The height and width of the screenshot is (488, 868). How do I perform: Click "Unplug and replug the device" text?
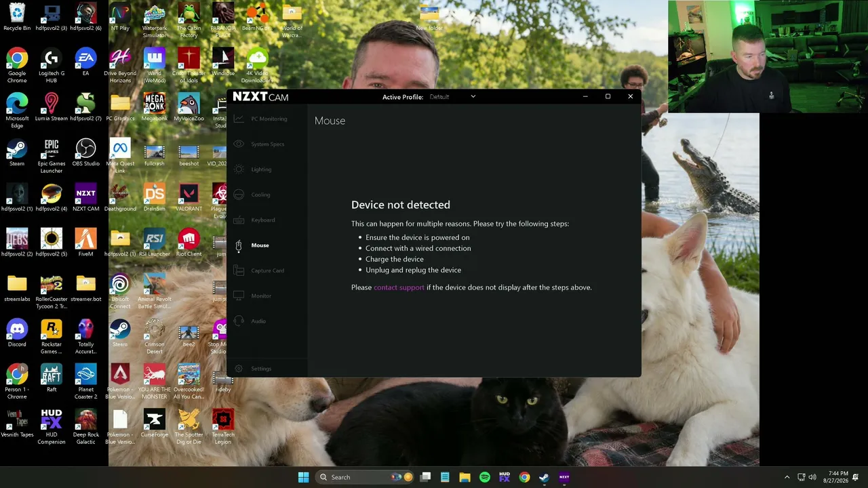coord(413,270)
